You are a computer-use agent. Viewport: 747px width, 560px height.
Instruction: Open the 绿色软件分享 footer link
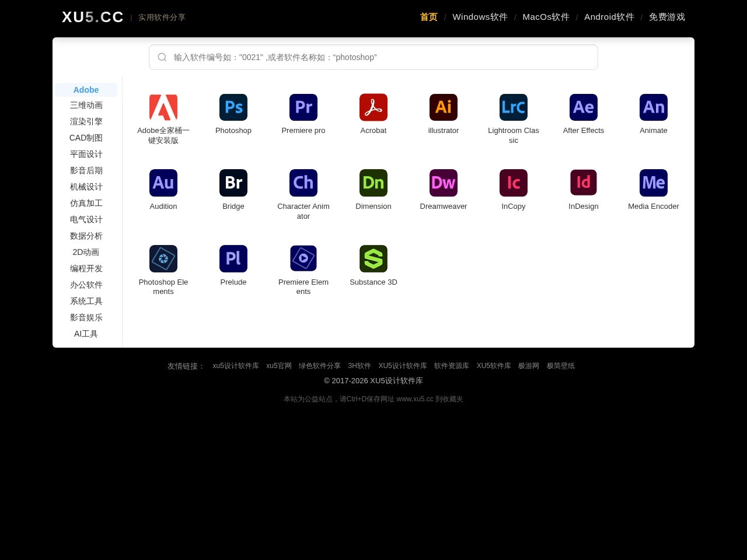coord(320,366)
